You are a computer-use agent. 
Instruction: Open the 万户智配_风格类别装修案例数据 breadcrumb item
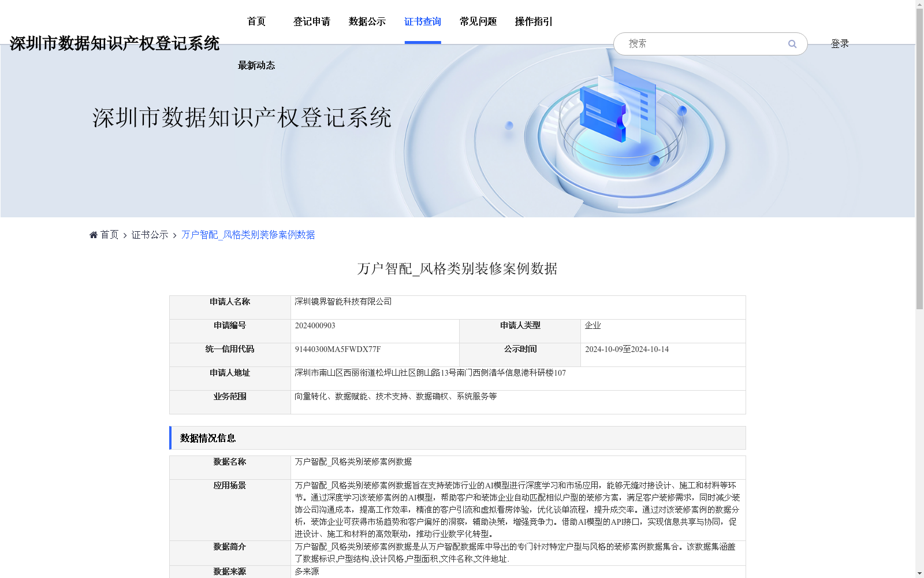tap(248, 235)
